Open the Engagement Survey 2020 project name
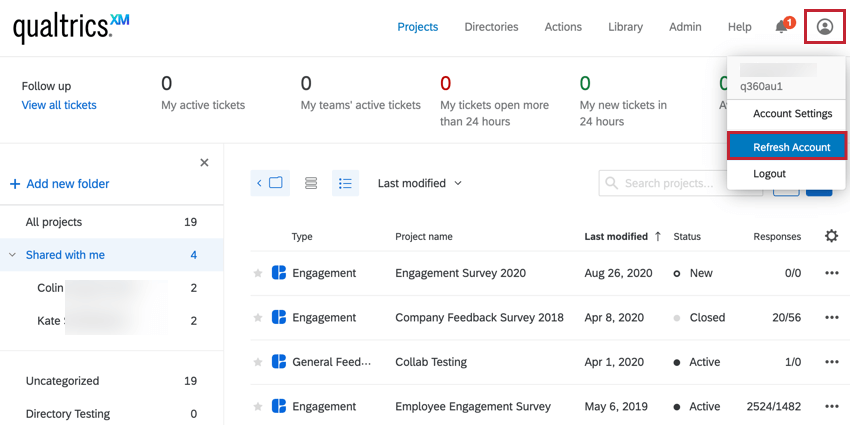 click(460, 273)
